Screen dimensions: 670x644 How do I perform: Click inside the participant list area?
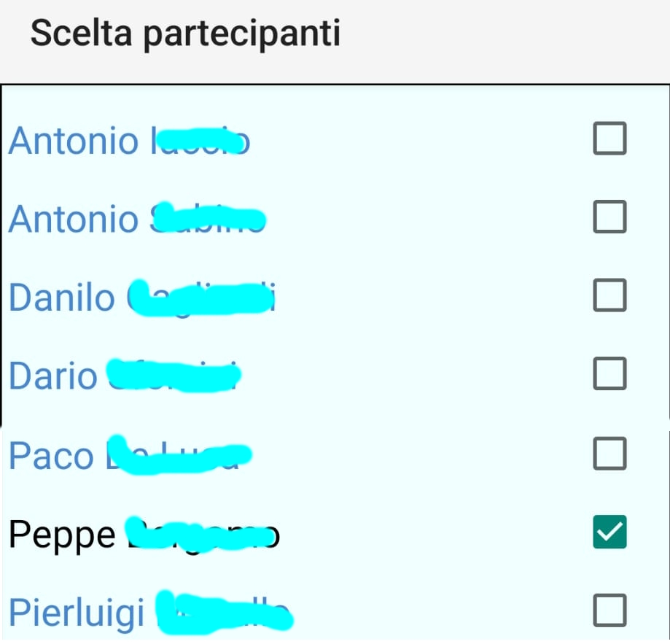(x=335, y=335)
